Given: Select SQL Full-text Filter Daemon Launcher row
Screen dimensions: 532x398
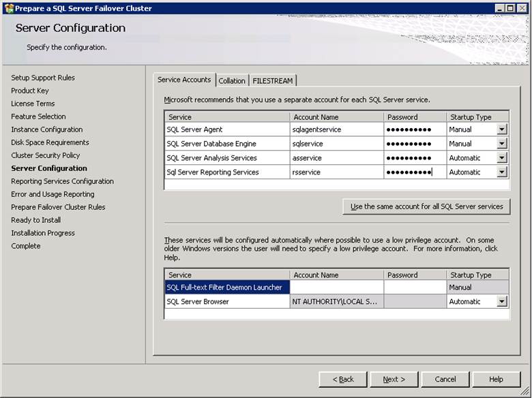Looking at the screenshot, I should pyautogui.click(x=227, y=287).
